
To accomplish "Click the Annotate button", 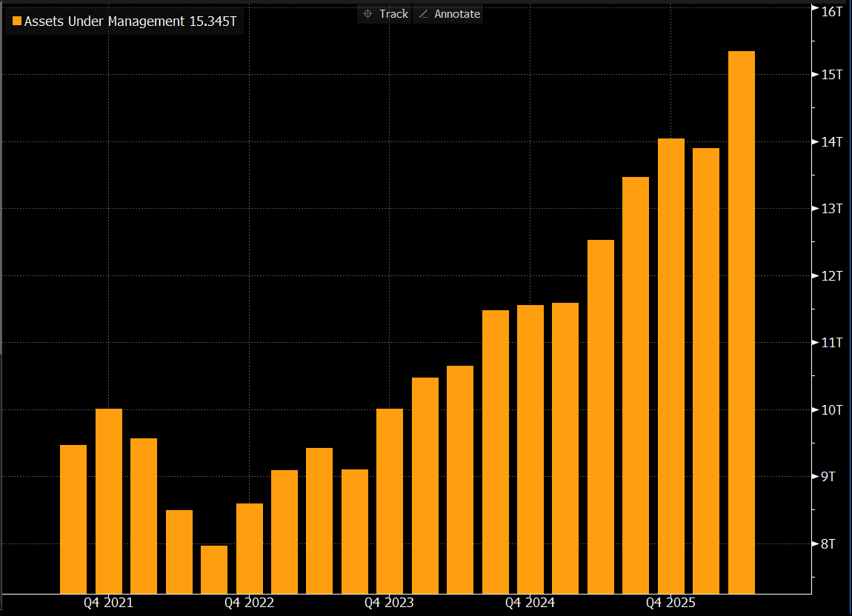I will (x=448, y=14).
